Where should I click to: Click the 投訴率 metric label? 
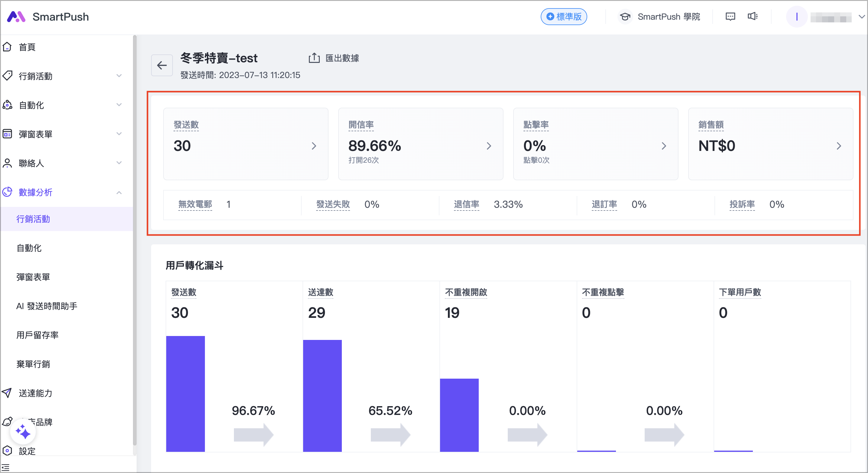[742, 204]
